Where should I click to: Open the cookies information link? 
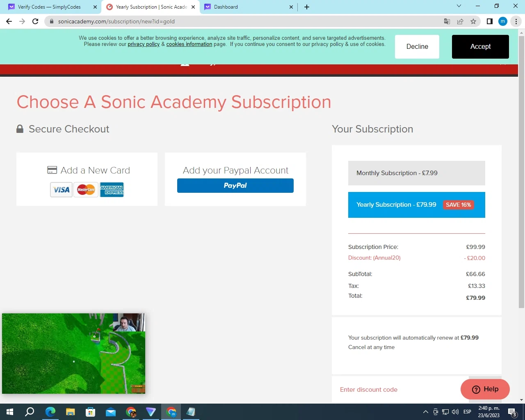(189, 44)
